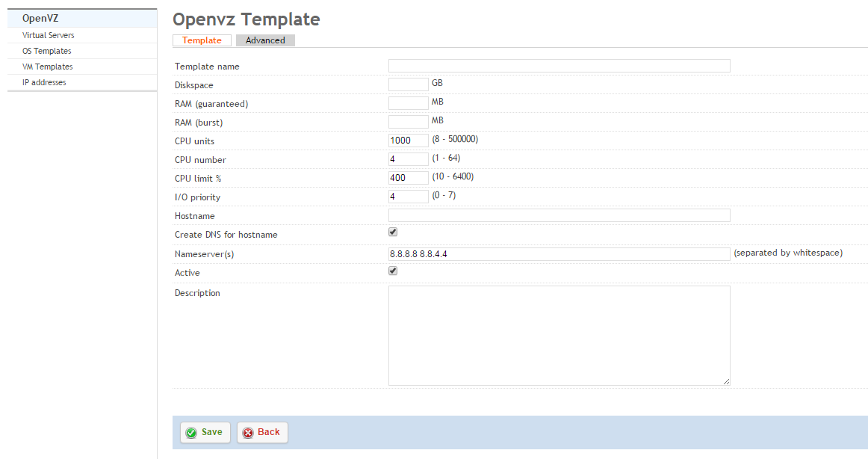Select the RAM (burst) input field
The image size is (868, 459).
pyautogui.click(x=409, y=122)
